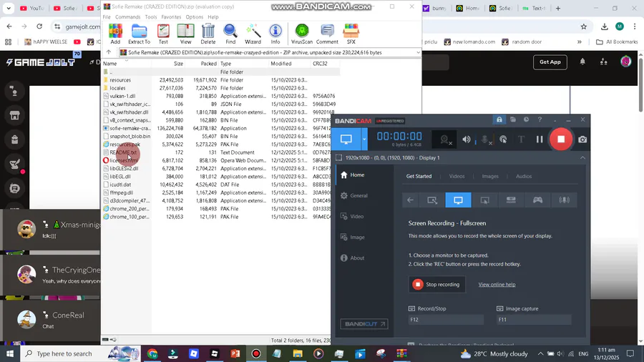
Task: Open Bandicam Image settings
Action: 353,238
